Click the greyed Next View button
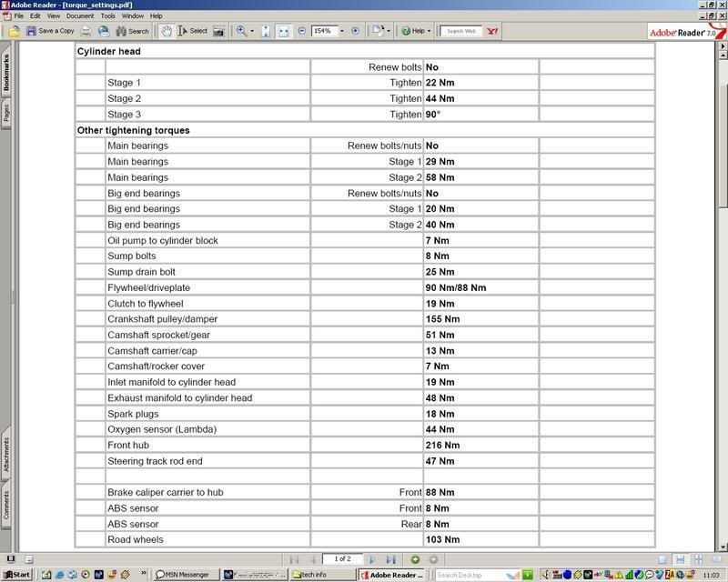Viewport: 728px width, 582px height. 433,560
